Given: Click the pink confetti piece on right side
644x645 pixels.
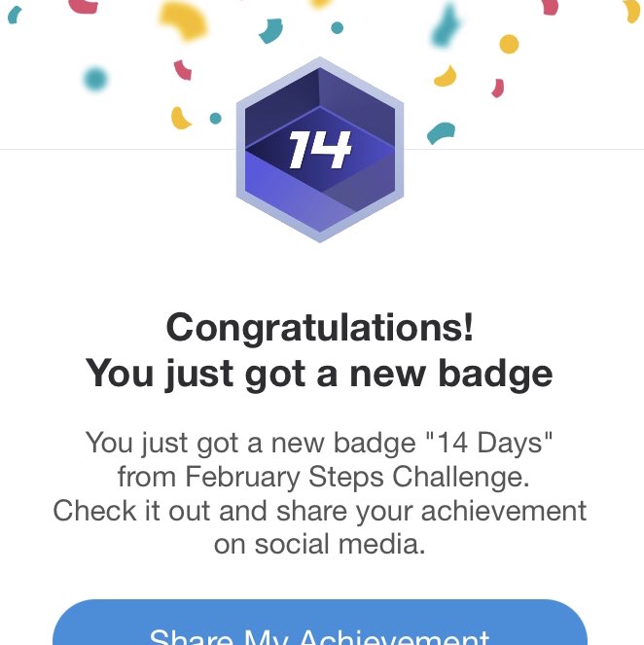Looking at the screenshot, I should pos(498,89).
